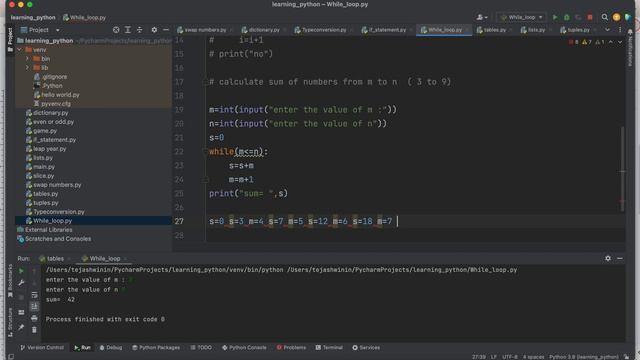Toggle the Project vertical side tab

click(10, 40)
